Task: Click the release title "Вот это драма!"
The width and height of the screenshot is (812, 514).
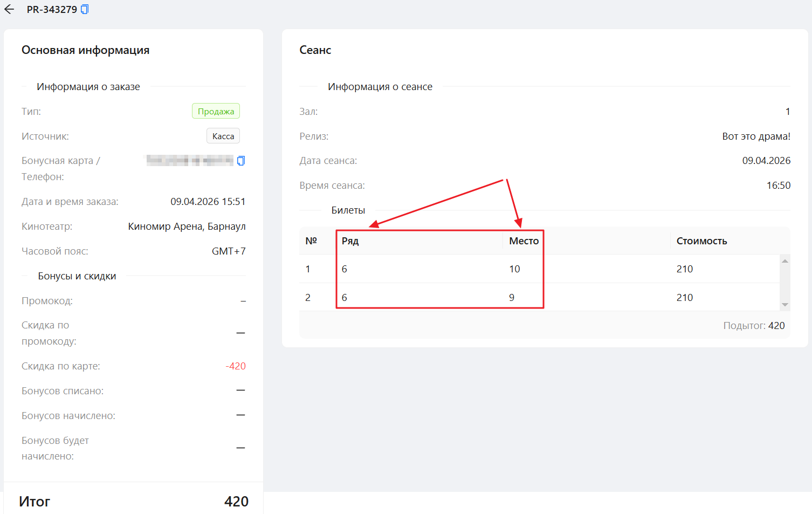Action: 756,136
